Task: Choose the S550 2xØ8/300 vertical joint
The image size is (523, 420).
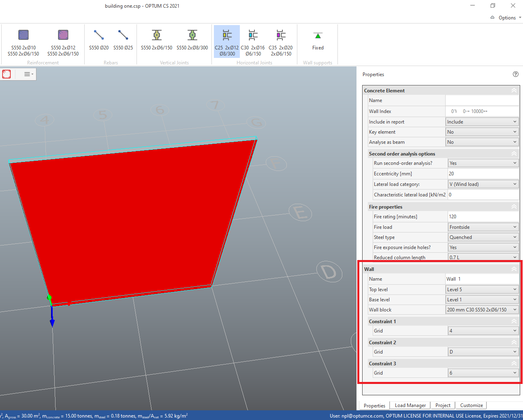Action: click(192, 36)
